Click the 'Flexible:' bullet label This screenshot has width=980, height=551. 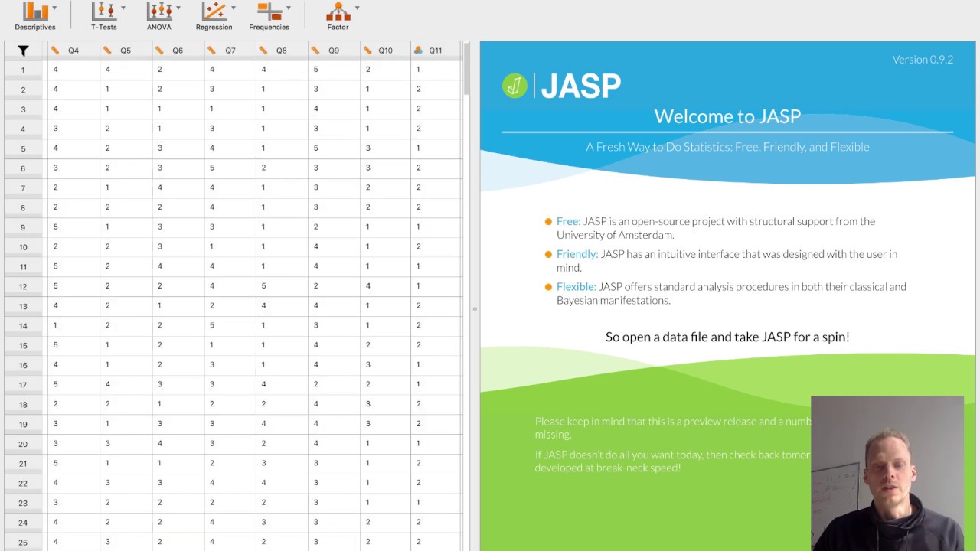[x=577, y=287]
